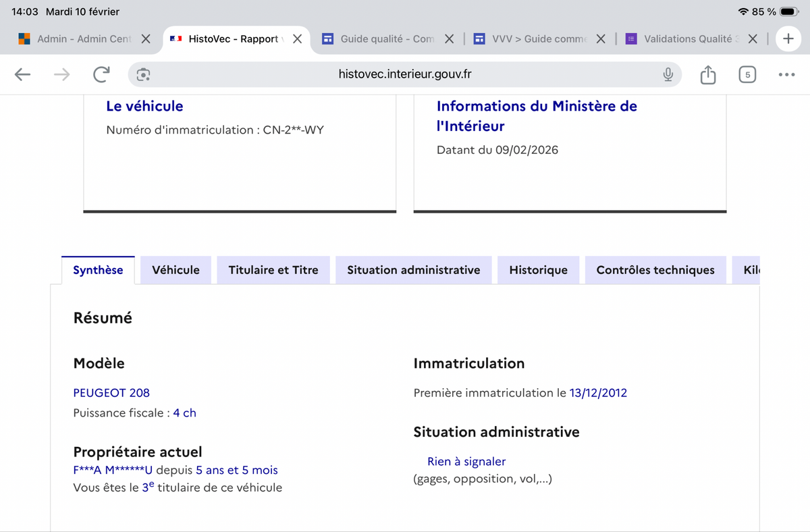810x532 pixels.
Task: Open the share sheet icon
Action: click(x=707, y=74)
